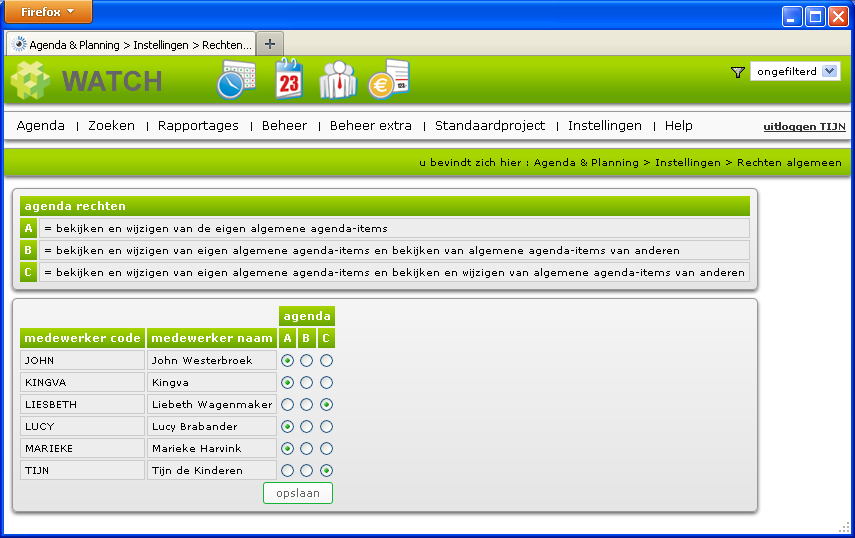Click the Marieke Harvink name cell
This screenshot has height=538, width=855.
tap(212, 449)
